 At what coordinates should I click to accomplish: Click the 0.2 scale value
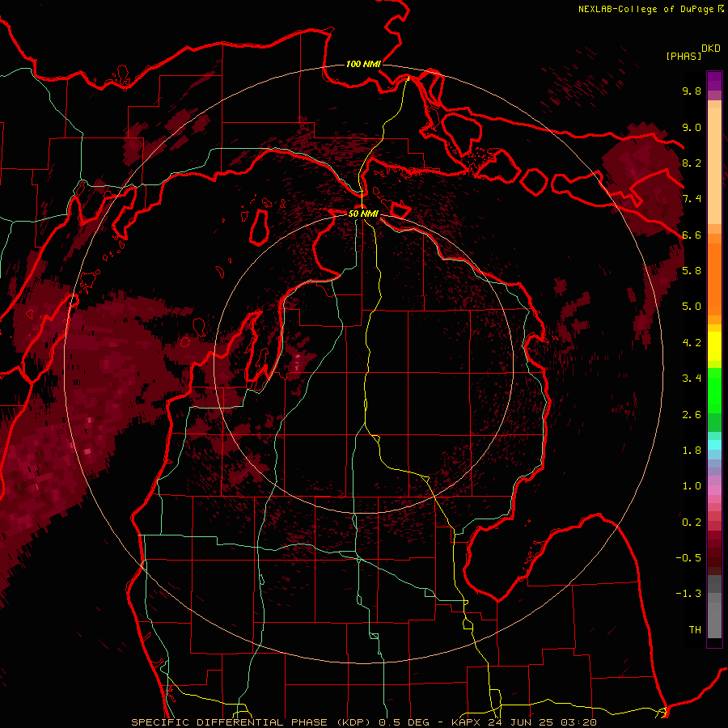point(692,523)
